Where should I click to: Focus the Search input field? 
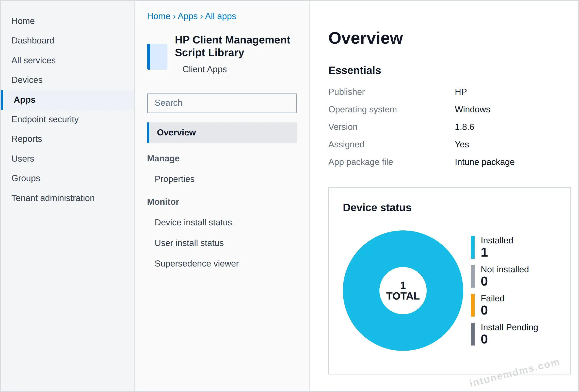point(222,103)
